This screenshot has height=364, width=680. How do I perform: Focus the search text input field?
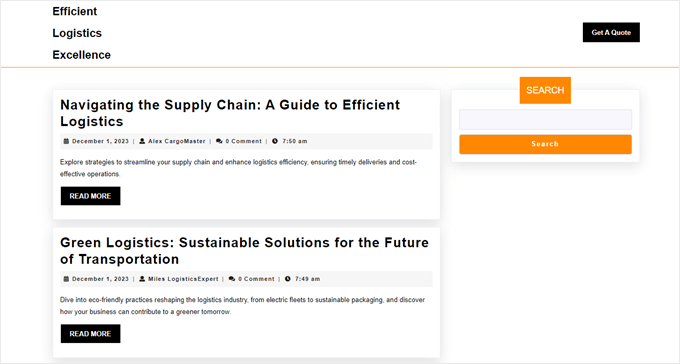point(545,120)
